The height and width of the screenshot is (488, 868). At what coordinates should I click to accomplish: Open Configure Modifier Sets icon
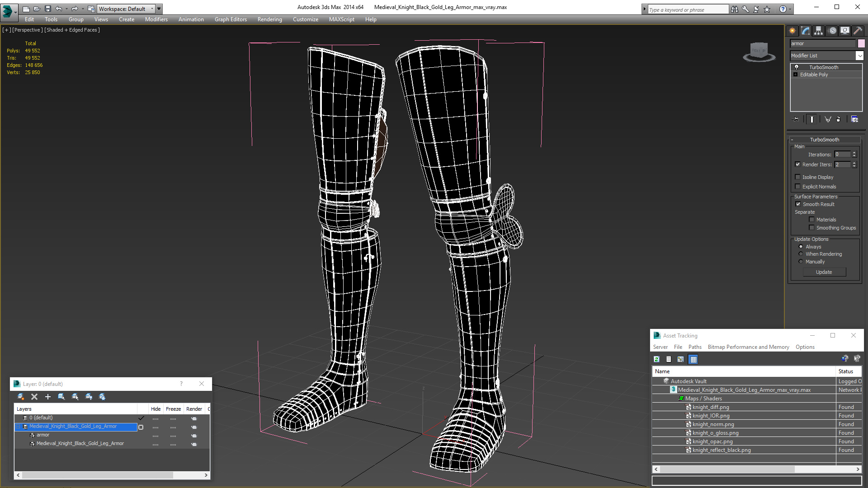click(x=854, y=119)
